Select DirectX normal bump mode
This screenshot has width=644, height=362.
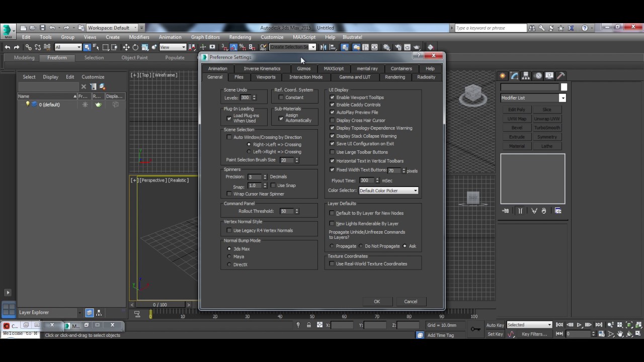coord(229,264)
